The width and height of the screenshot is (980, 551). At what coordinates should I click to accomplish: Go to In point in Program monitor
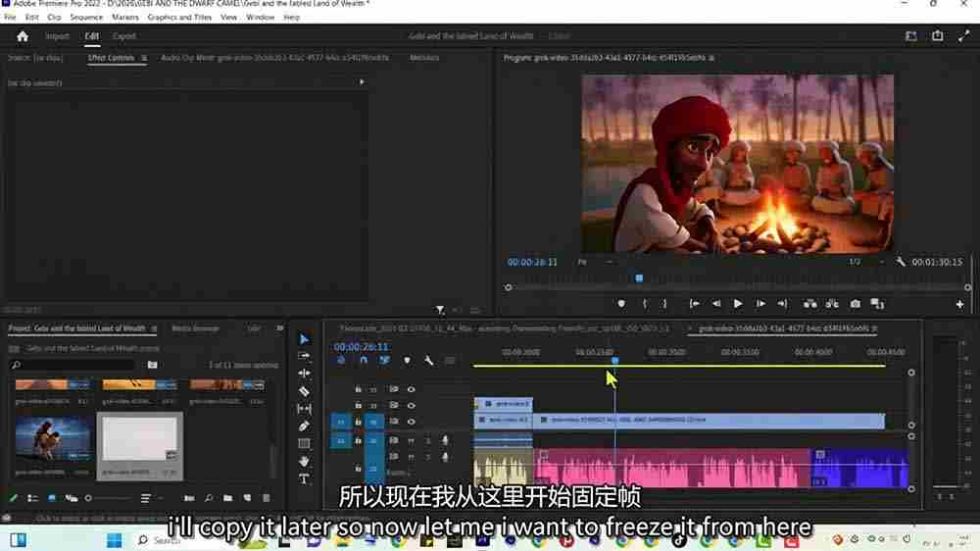click(x=694, y=304)
